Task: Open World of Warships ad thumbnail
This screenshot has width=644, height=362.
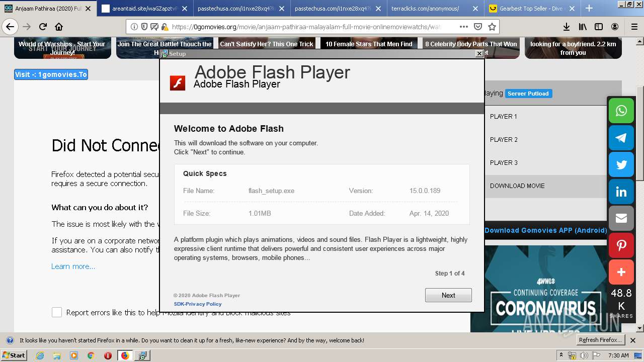Action: (x=62, y=48)
